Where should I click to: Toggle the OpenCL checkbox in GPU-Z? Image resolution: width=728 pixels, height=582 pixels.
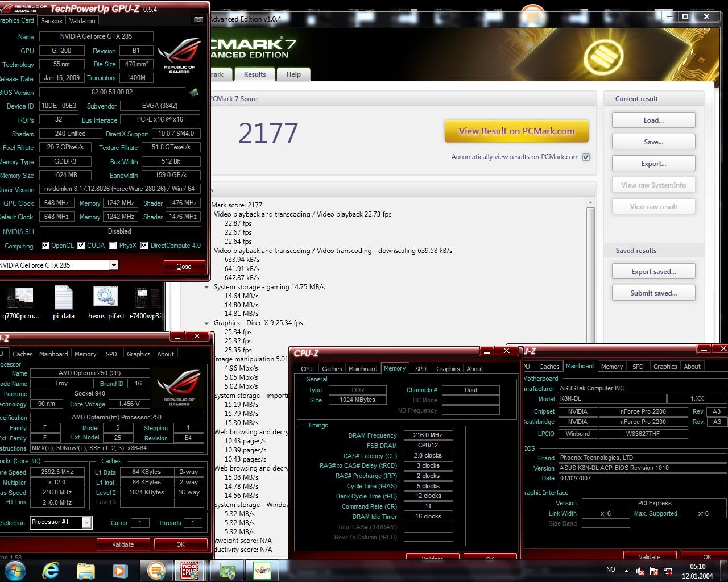(45, 246)
